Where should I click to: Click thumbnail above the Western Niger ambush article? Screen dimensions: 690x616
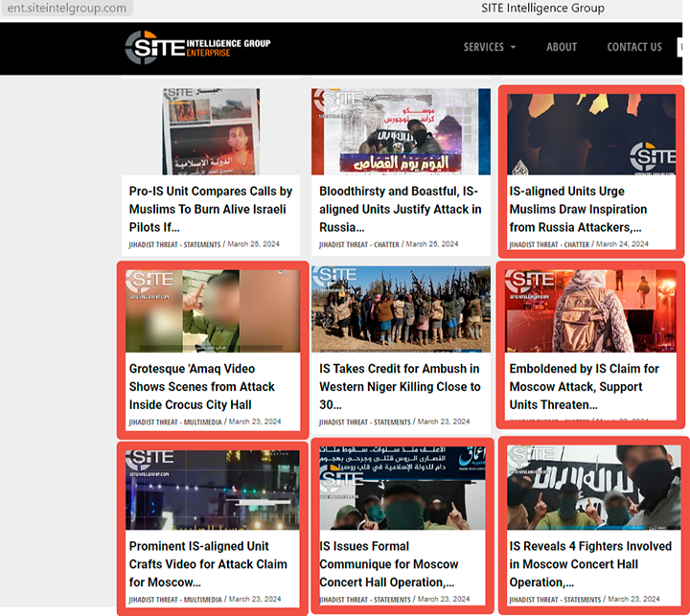click(x=401, y=309)
